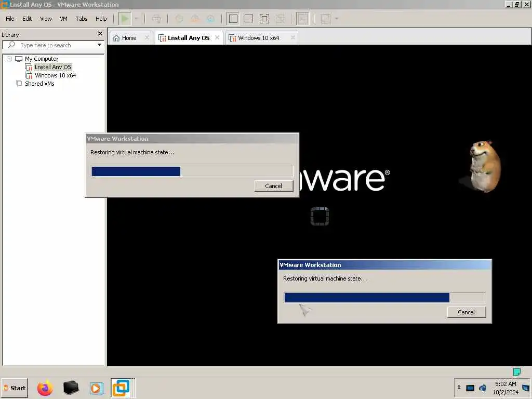The height and width of the screenshot is (399, 532).
Task: Click the active VMware Workstation dialog title bar
Action: point(385,265)
